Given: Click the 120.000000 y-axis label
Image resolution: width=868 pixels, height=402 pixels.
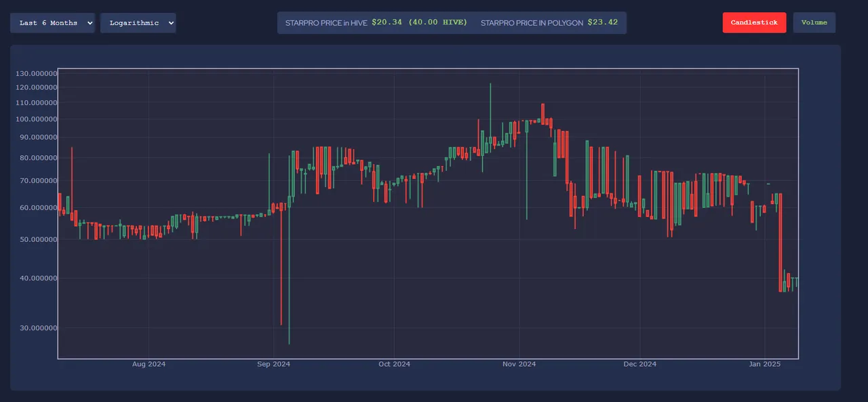Looking at the screenshot, I should click(x=36, y=87).
